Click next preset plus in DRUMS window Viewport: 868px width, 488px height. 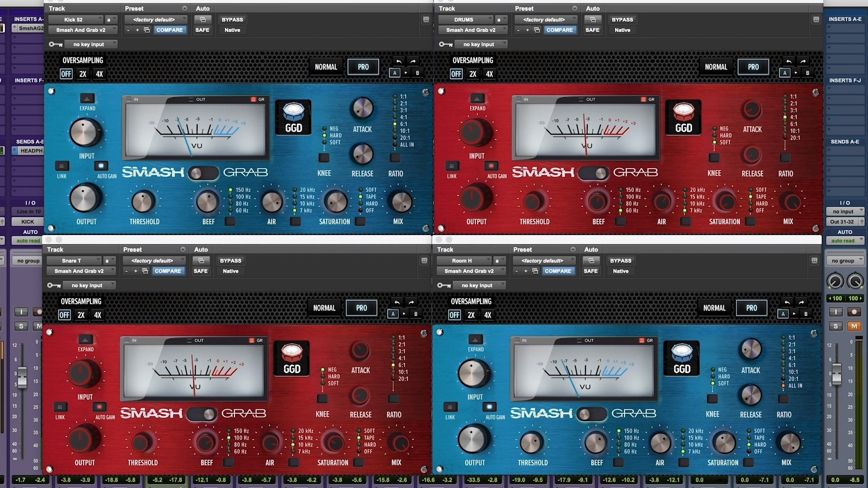(527, 30)
